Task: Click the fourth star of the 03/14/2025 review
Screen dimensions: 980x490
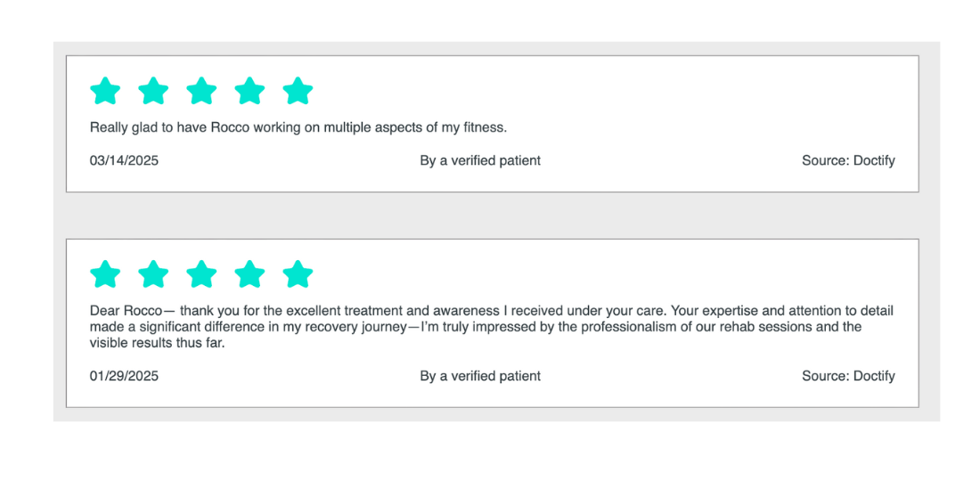Action: click(249, 91)
